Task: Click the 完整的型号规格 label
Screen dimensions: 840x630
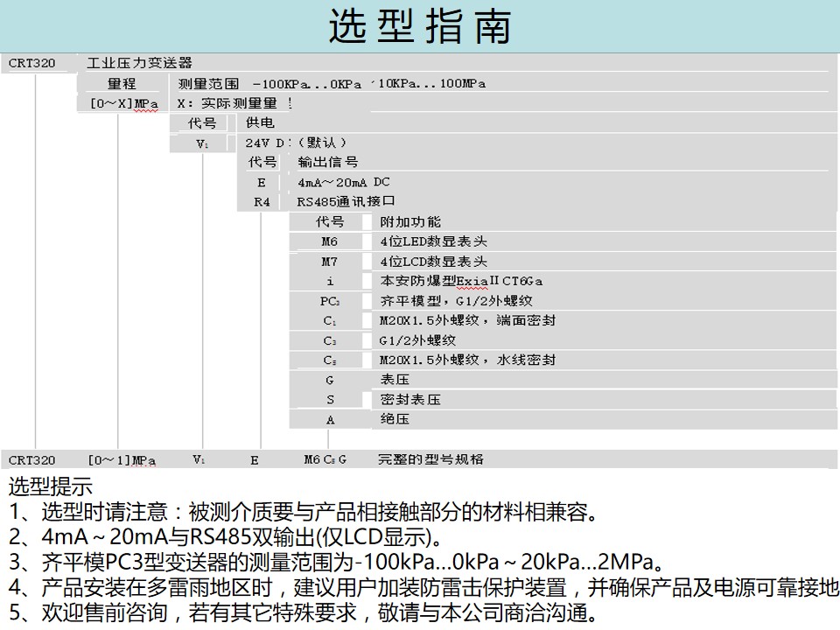Action: (430, 459)
